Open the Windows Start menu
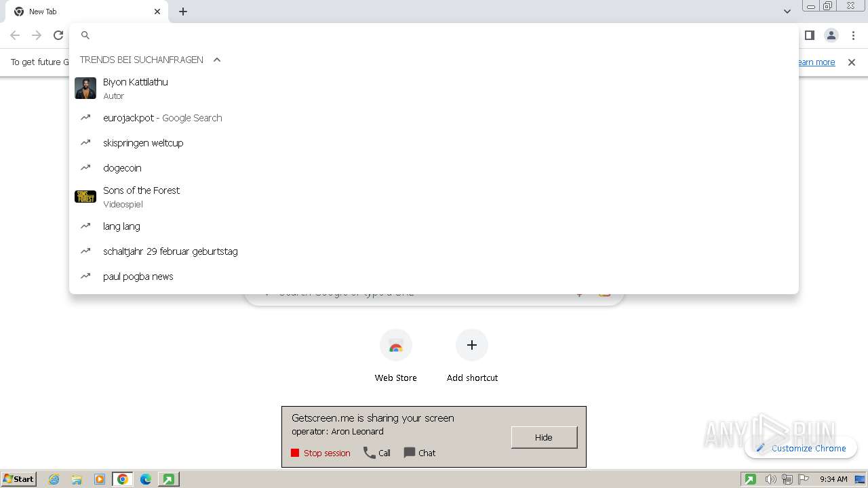868x488 pixels. 18,479
